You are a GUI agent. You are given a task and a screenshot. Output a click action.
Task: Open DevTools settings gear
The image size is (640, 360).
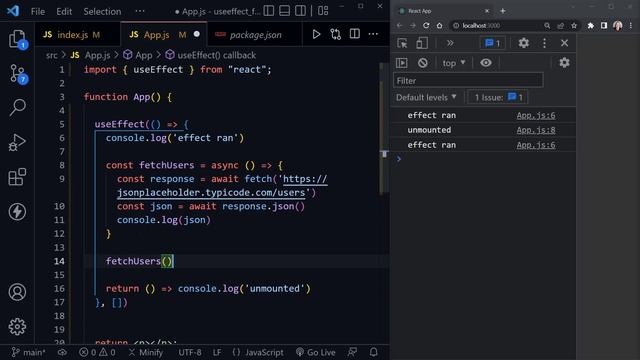pyautogui.click(x=524, y=43)
